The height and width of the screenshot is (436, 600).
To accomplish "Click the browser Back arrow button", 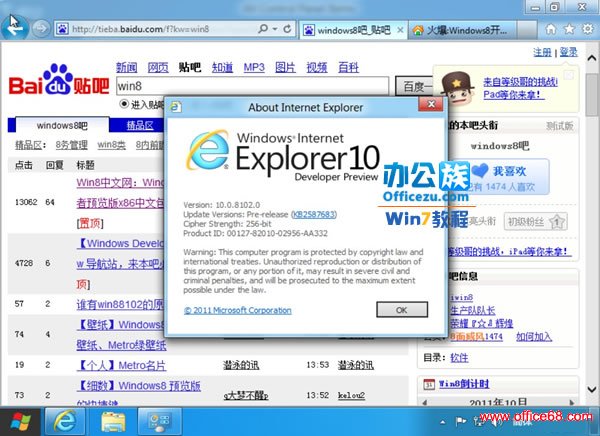I will coord(15,27).
